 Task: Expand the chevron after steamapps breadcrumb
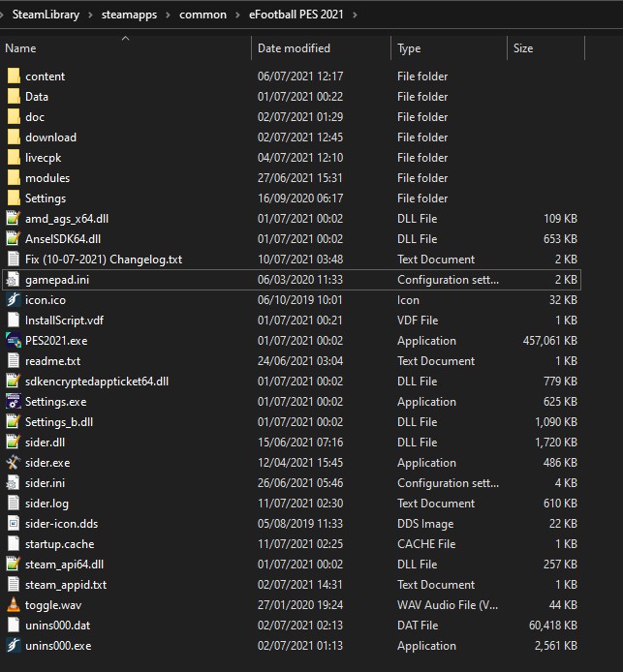[x=168, y=15]
